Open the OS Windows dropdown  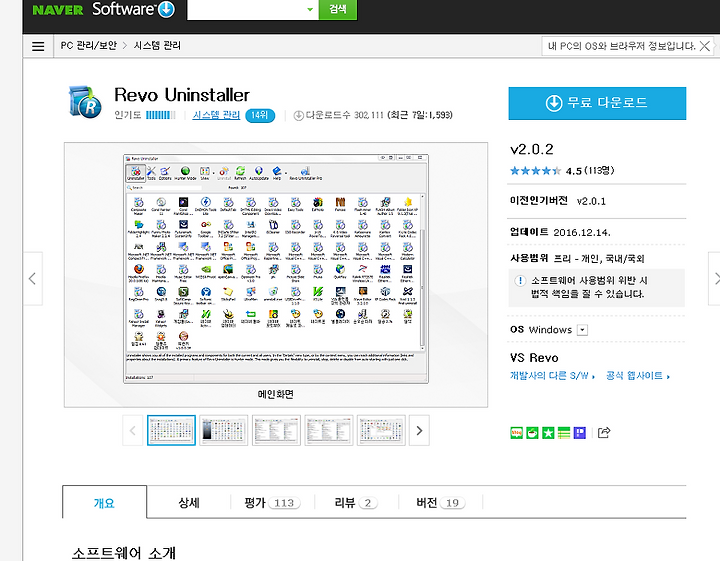(x=582, y=330)
